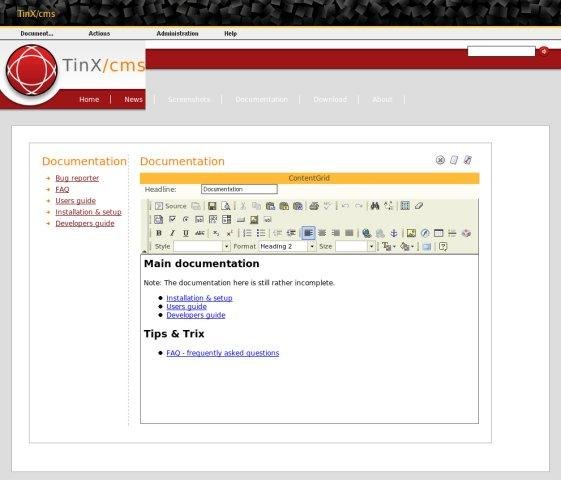Click the Insert Image icon
This screenshot has height=480, width=561.
coord(411,233)
